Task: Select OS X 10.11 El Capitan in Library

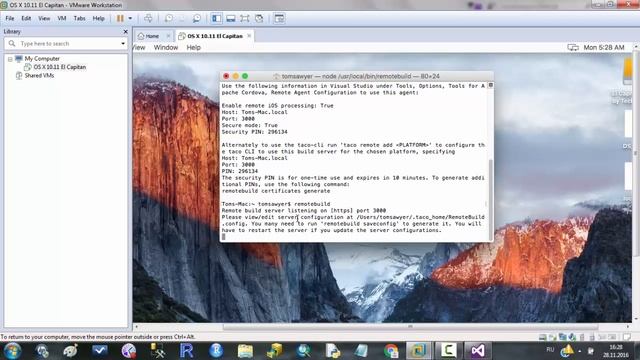Action: 60,67
